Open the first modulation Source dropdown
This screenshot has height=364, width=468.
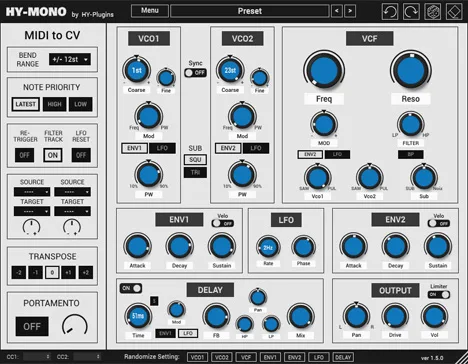[32, 192]
